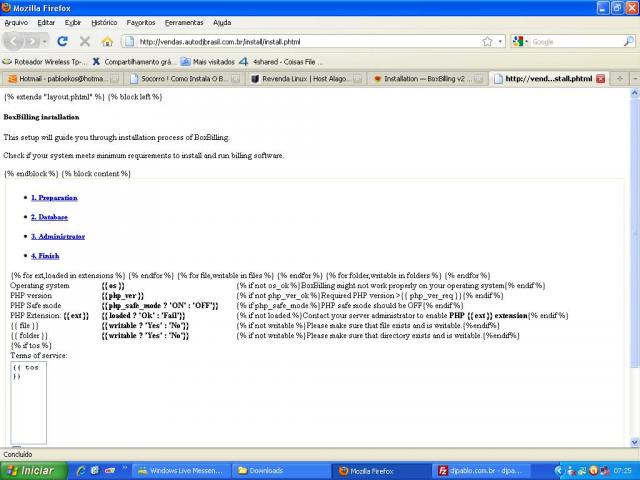Switch to Windows Live Messenger taskbar button

(x=181, y=471)
